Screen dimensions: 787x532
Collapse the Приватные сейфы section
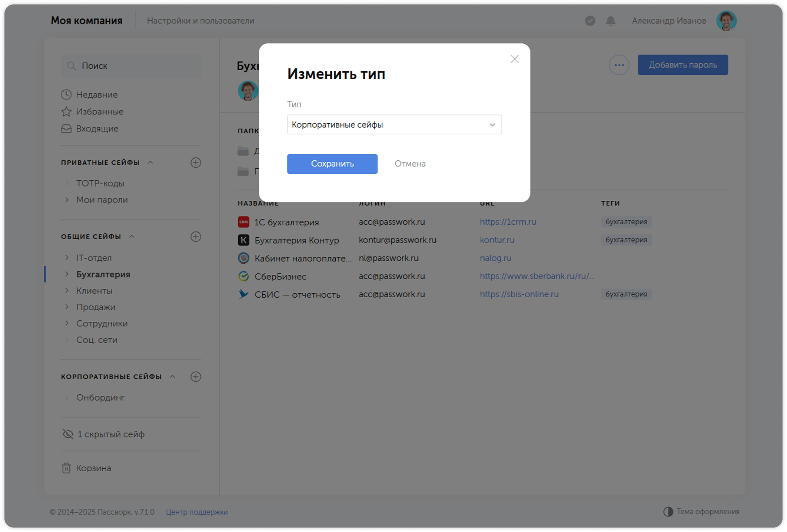pyautogui.click(x=150, y=163)
